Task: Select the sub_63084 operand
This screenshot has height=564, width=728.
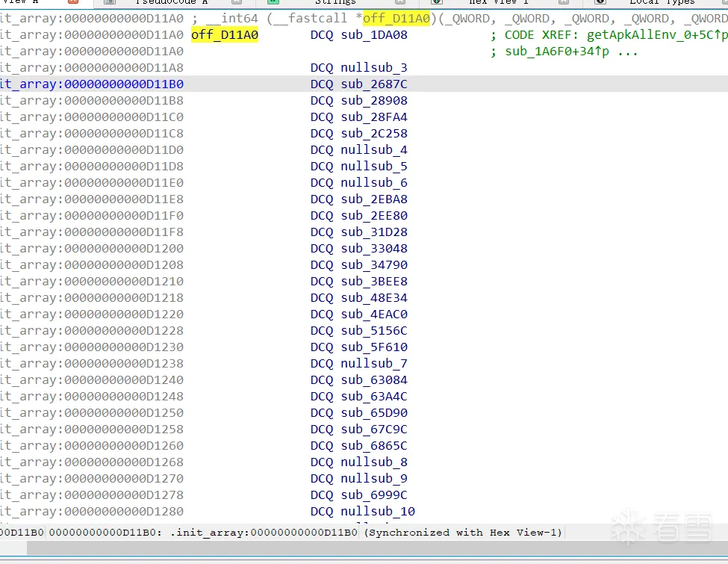Action: coord(374,380)
